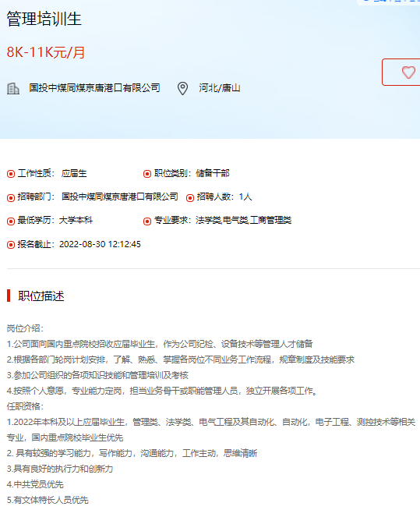The image size is (420, 510).
Task: Click the 法学类,电气类,工商管理类 majors text
Action: click(243, 220)
